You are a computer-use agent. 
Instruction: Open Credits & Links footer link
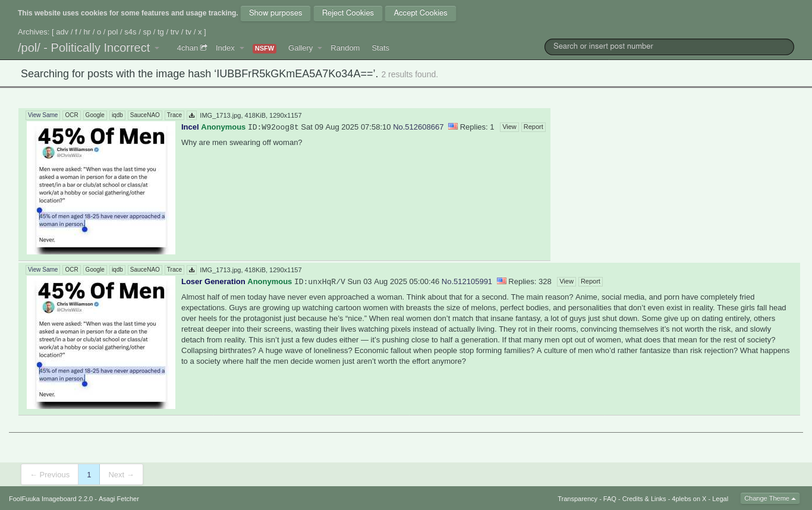point(644,499)
